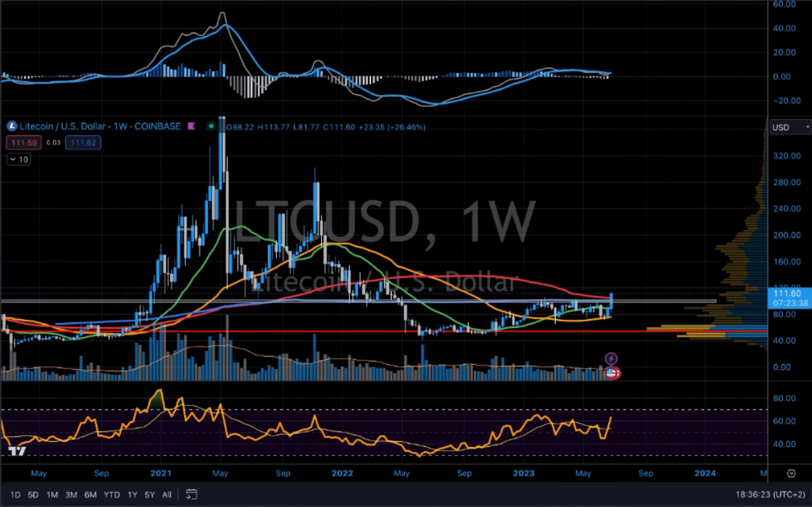Click the TradingView logo in the bottom-left corner
The width and height of the screenshot is (812, 507).
[18, 452]
